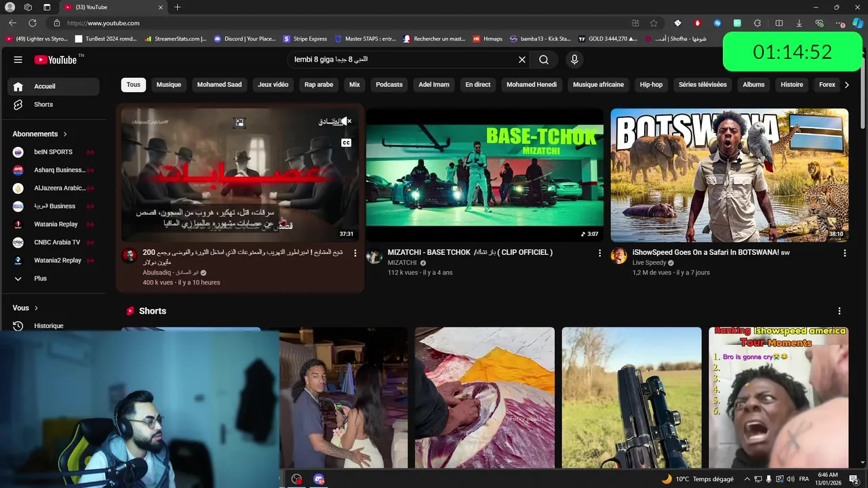Open notification center in taskbar
The height and width of the screenshot is (488, 868).
(x=854, y=479)
